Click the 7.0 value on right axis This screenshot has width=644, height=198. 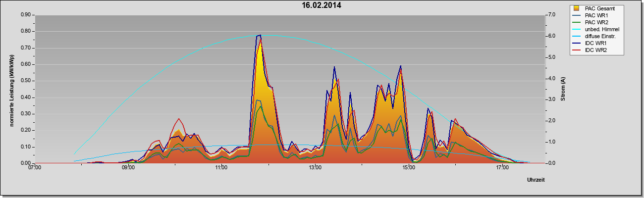pos(551,15)
